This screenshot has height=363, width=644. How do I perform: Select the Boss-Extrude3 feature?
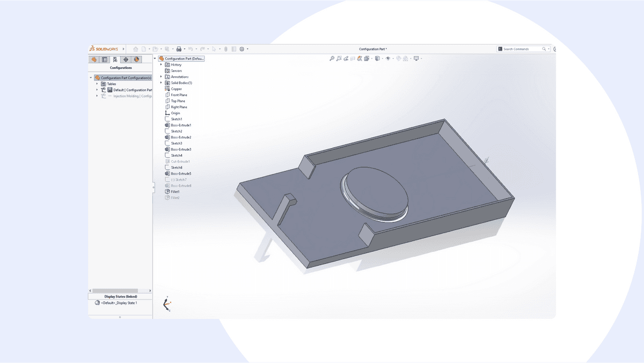(x=178, y=149)
